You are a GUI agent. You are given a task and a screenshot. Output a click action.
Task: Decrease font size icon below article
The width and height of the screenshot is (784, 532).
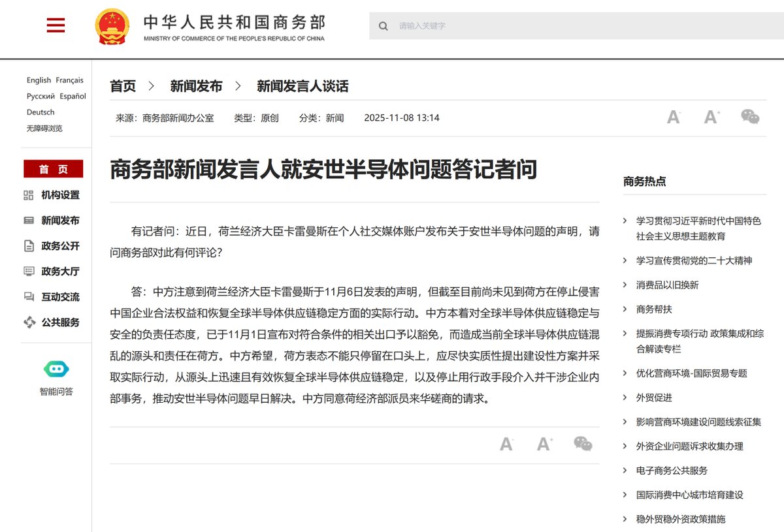coord(506,445)
